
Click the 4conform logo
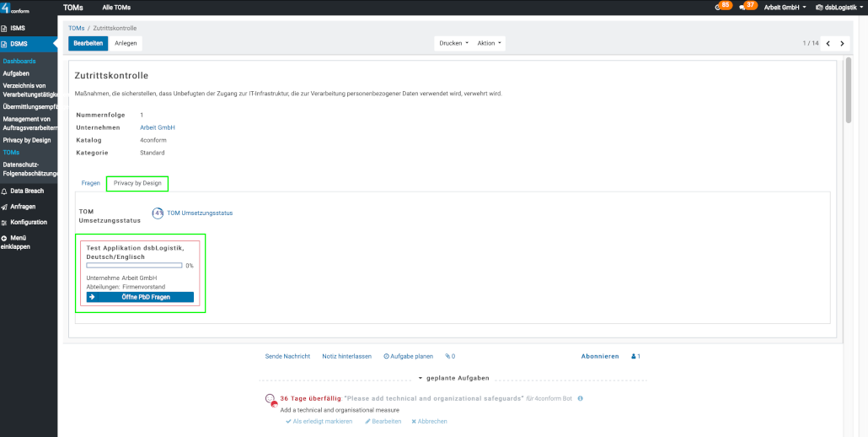(x=15, y=8)
